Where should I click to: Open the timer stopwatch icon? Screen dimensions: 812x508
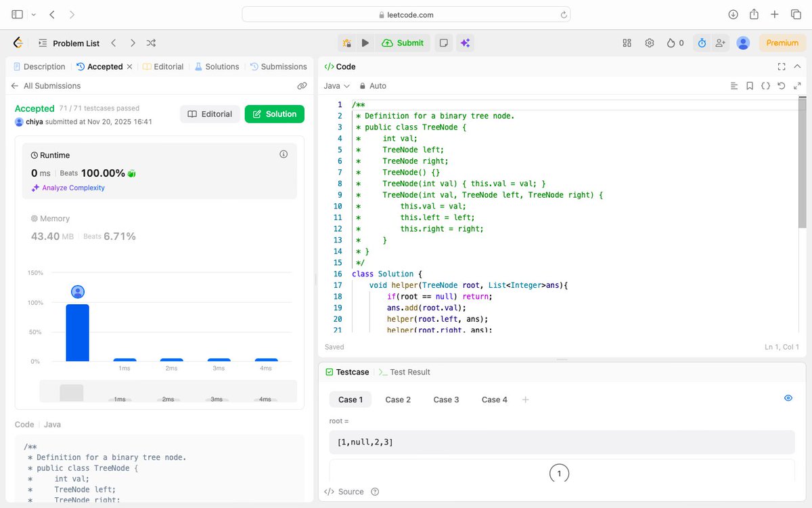[x=702, y=42]
